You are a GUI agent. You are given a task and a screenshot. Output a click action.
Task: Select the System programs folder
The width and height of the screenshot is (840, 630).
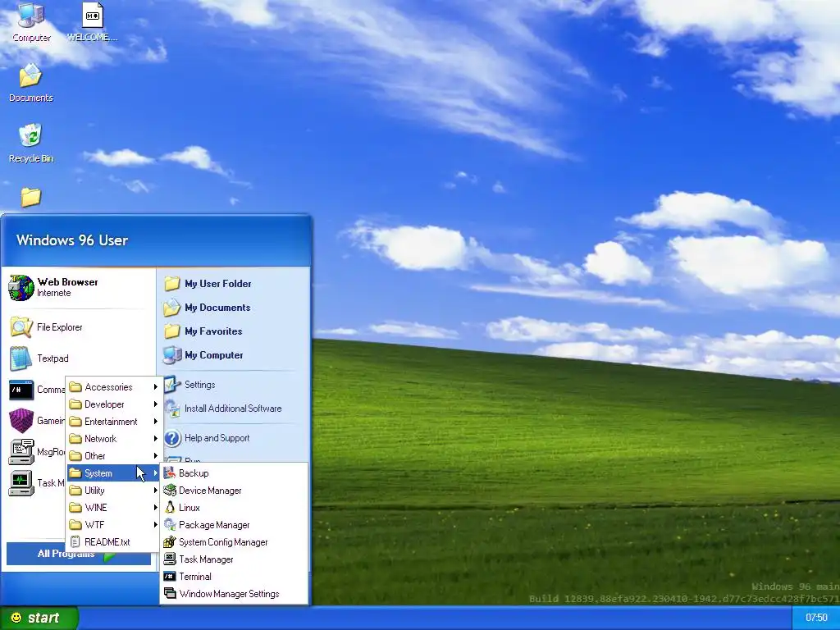coord(113,473)
